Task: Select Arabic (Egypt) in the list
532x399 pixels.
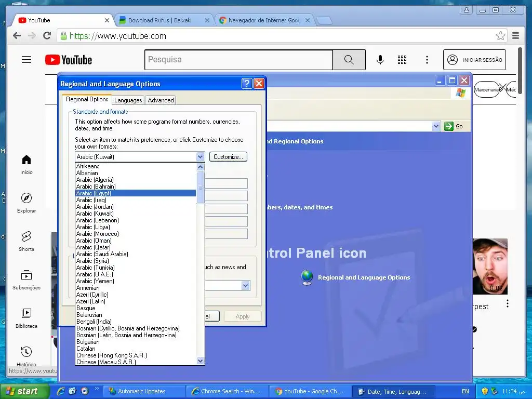Action: (x=136, y=193)
